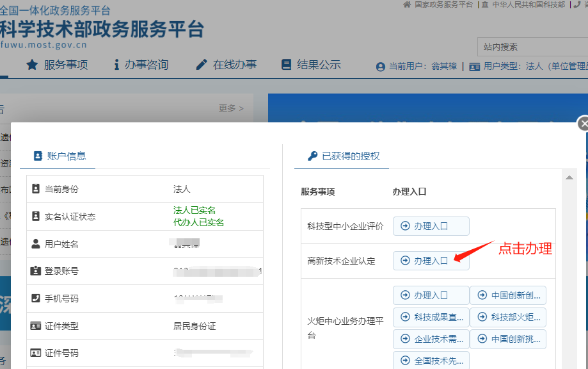Go to 结果公示 navigation item
This screenshot has height=369, width=588.
[311, 65]
